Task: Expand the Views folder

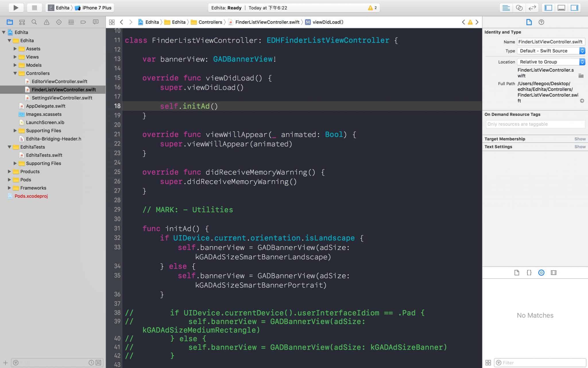Action: point(15,57)
